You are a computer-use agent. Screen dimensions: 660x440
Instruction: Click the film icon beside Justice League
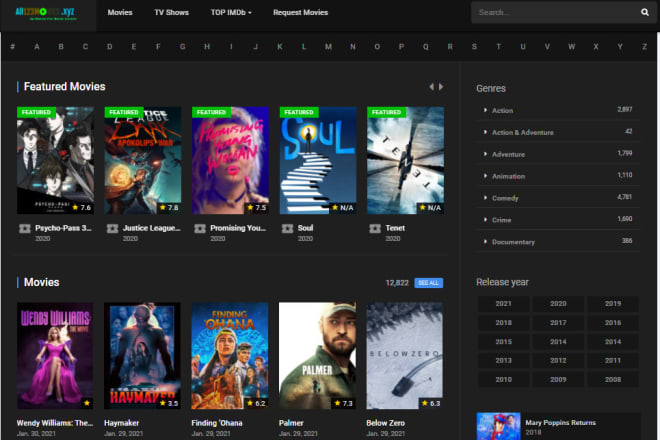[x=112, y=228]
